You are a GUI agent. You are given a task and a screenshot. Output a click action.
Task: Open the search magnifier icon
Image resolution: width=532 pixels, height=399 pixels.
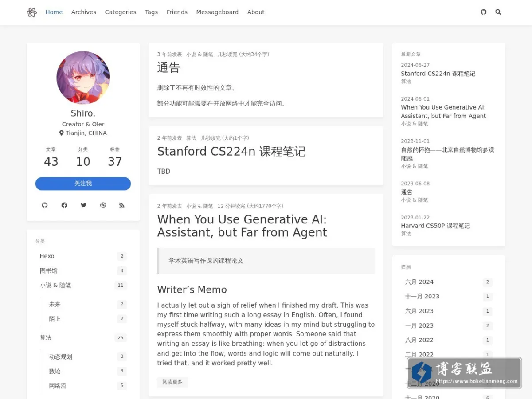click(498, 12)
